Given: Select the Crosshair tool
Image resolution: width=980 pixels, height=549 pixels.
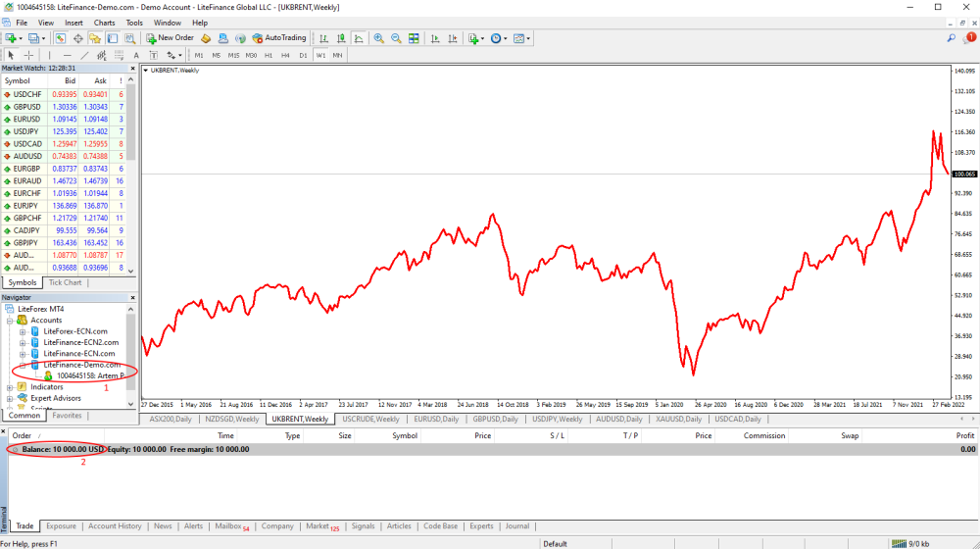Looking at the screenshot, I should point(28,55).
